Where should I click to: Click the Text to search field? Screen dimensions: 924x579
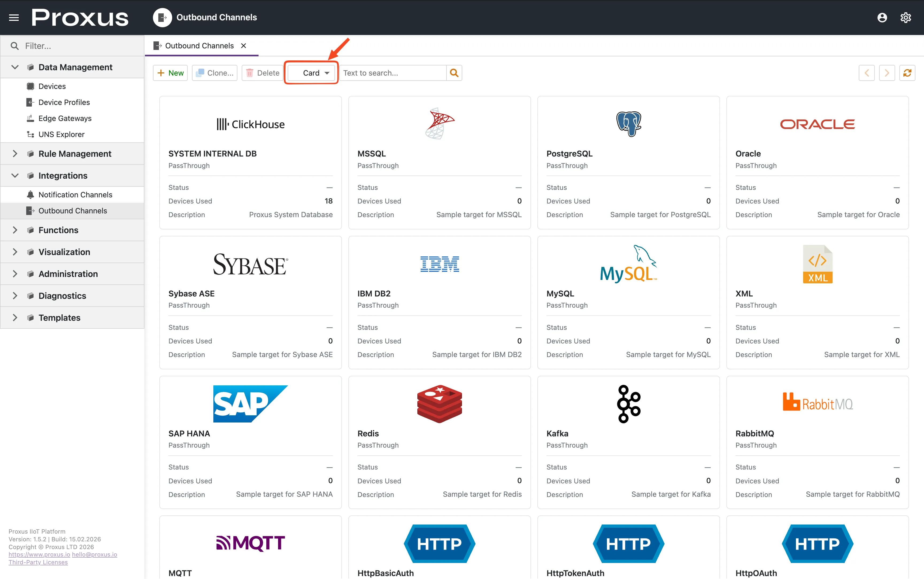(x=392, y=73)
